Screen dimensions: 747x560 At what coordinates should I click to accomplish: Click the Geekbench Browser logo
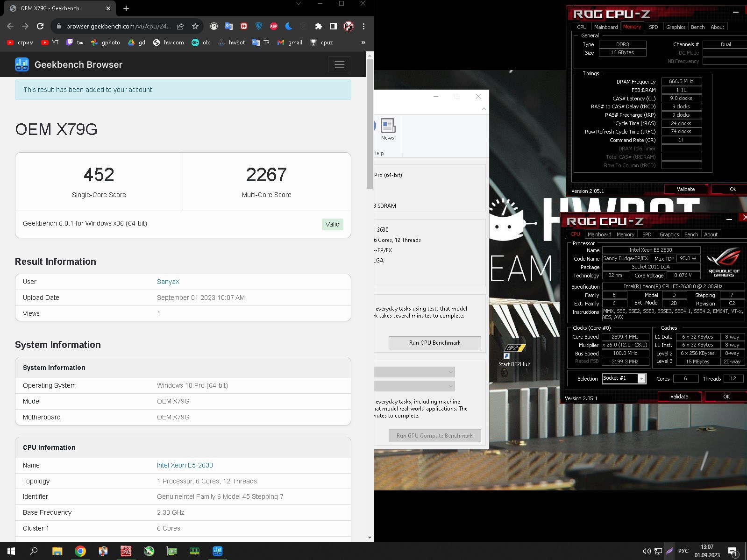pos(69,64)
